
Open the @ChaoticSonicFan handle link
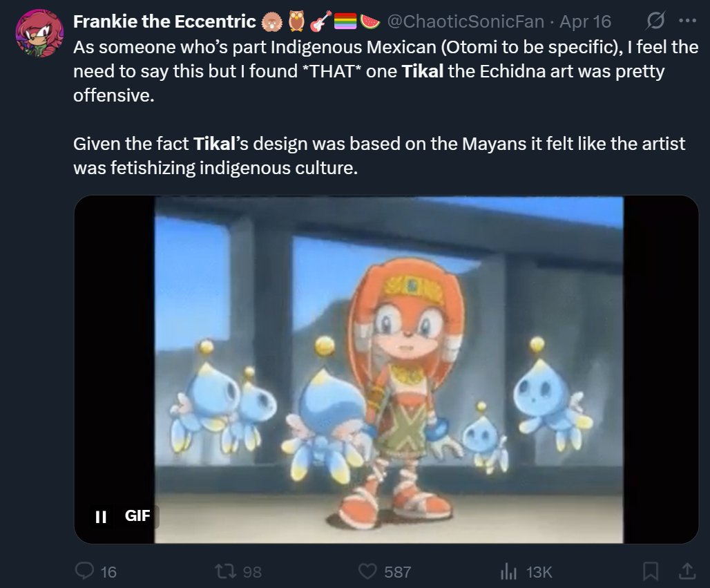[468, 21]
